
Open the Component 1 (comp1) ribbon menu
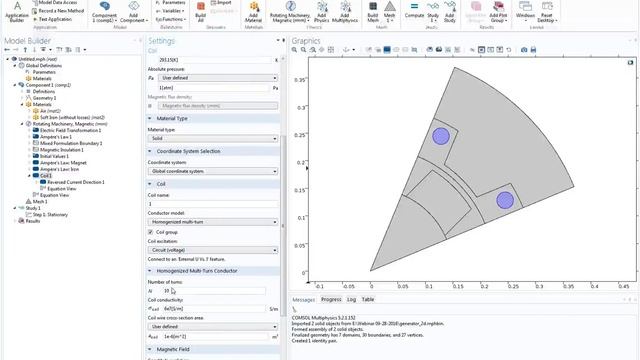coord(104,12)
